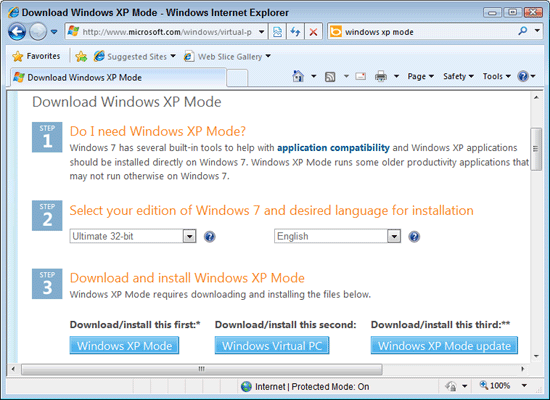
Task: Open Web Slice Gallery item
Action: point(227,56)
